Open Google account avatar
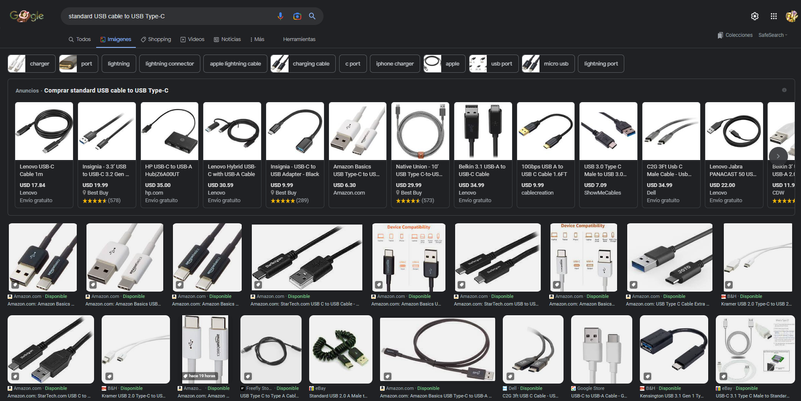This screenshot has width=801, height=401. tap(791, 16)
